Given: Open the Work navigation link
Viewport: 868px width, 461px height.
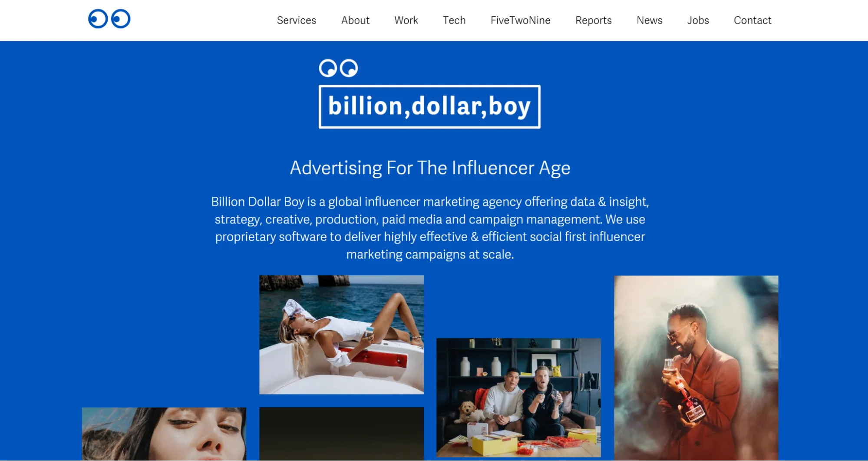Looking at the screenshot, I should click(406, 20).
